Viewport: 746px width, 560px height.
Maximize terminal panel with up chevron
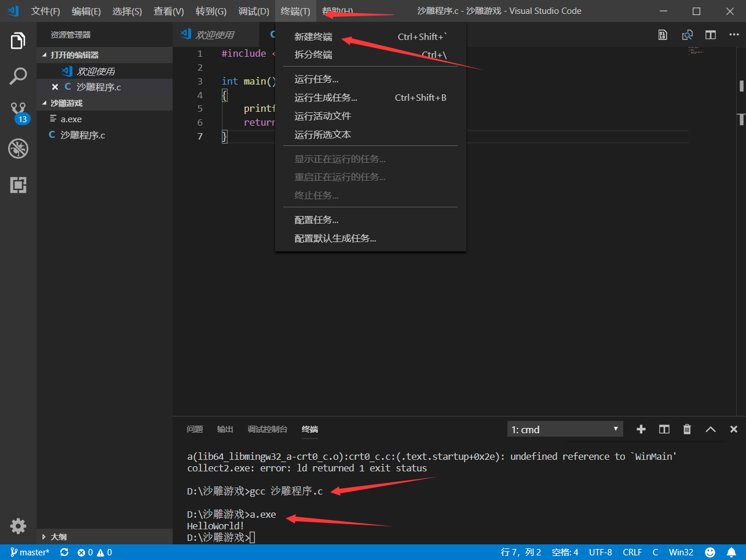pos(711,429)
